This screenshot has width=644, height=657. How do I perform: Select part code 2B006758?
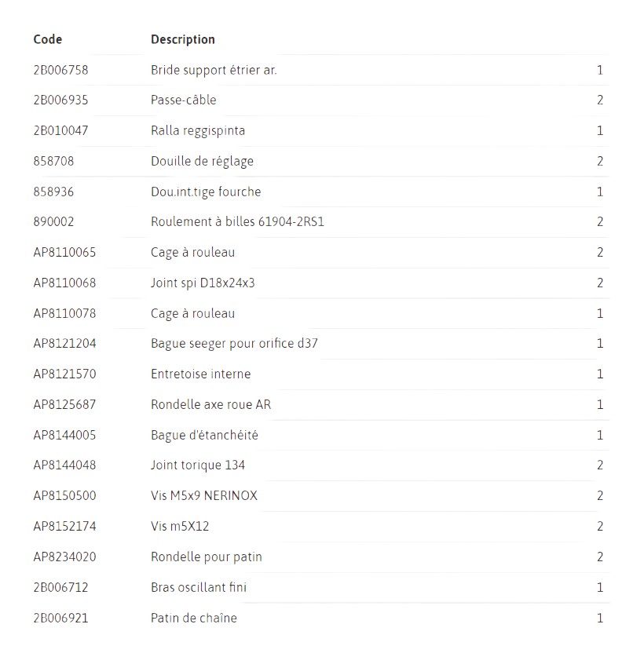click(x=60, y=70)
